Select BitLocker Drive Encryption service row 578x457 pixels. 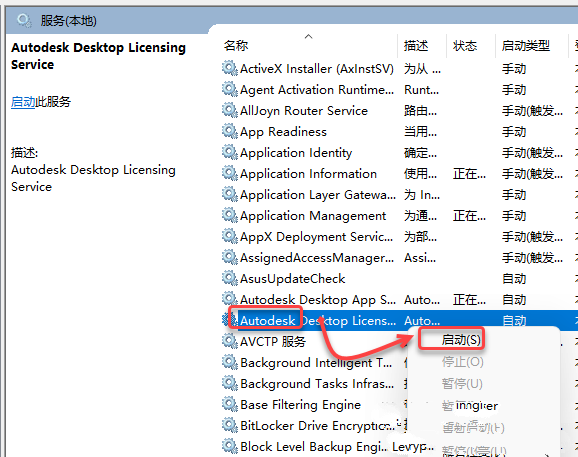pyautogui.click(x=314, y=426)
